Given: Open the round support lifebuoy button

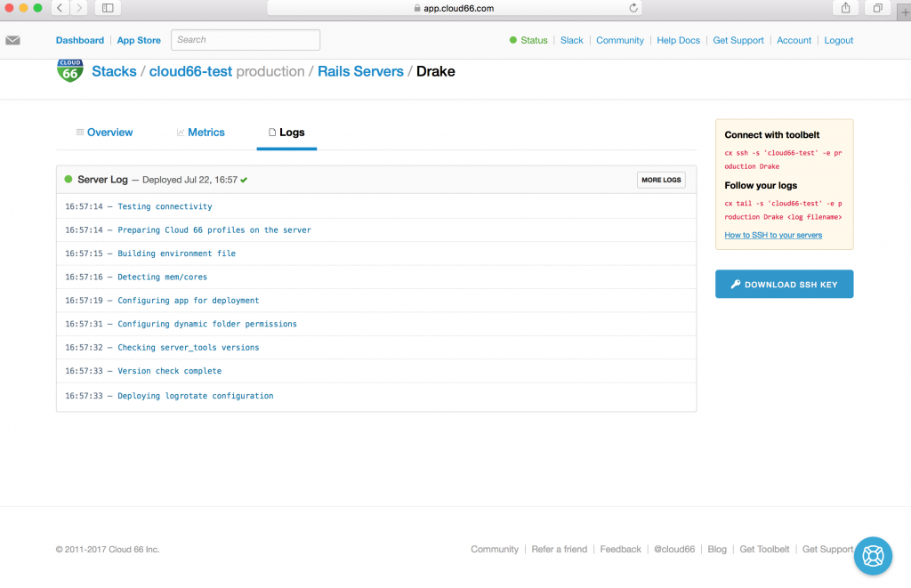Looking at the screenshot, I should (x=873, y=556).
